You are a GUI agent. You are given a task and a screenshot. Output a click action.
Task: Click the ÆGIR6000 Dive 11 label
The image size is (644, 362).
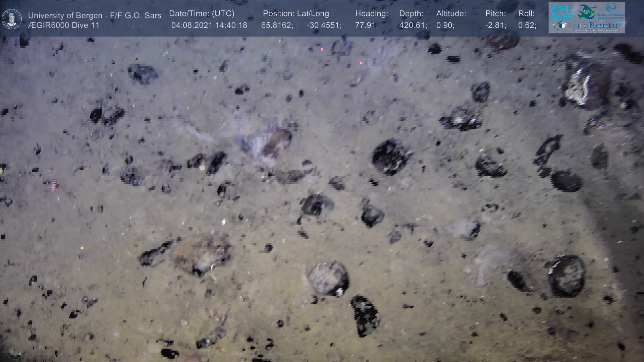(x=64, y=25)
